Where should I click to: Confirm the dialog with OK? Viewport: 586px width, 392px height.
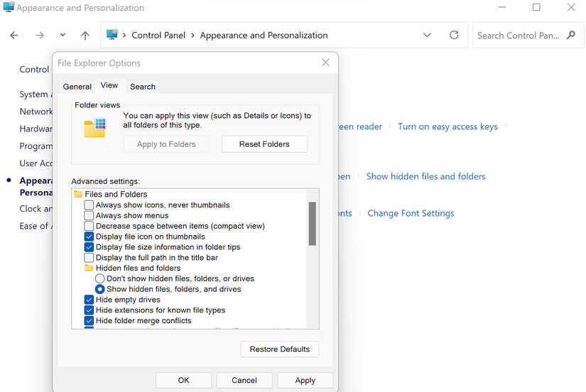click(183, 381)
